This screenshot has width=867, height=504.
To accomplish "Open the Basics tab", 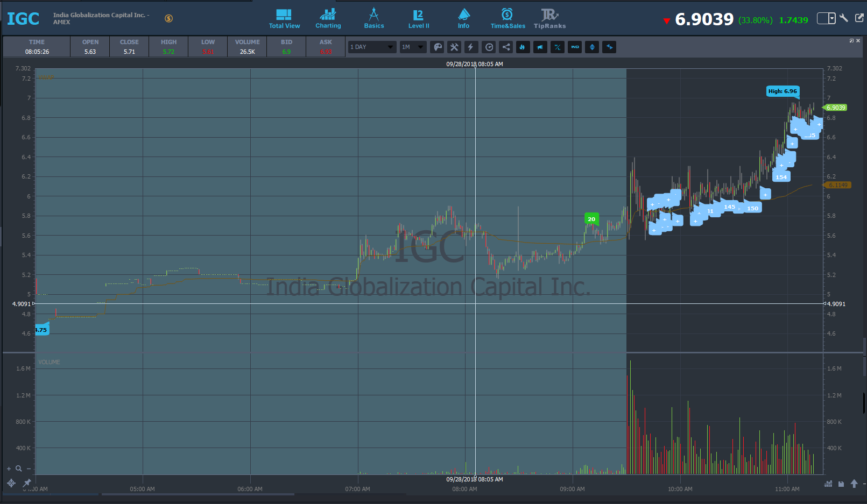I will coord(374,18).
